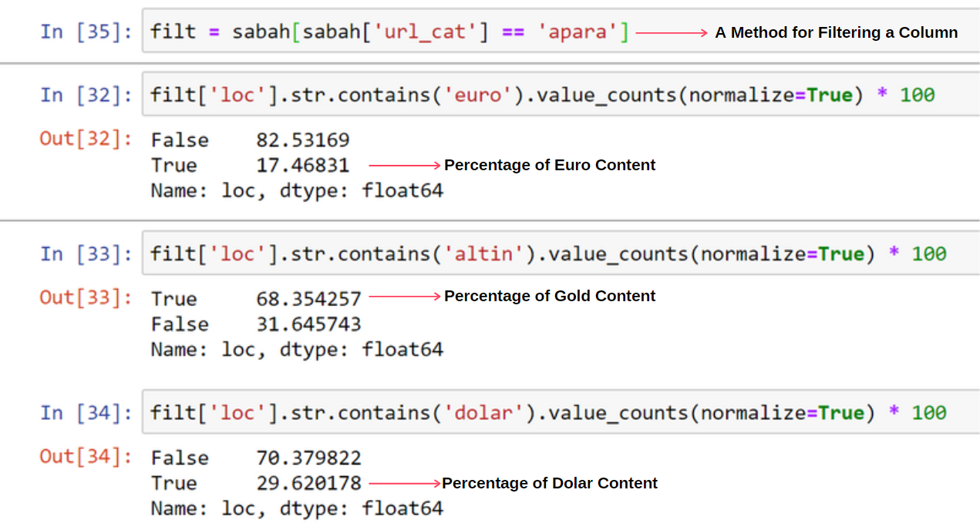Click the 'Percentage of Euro Content' annotation

pos(550,165)
